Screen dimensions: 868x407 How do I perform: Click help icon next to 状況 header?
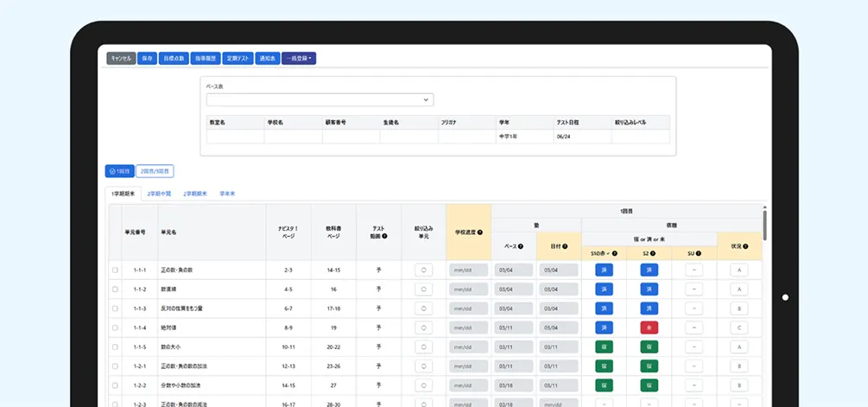tap(745, 246)
